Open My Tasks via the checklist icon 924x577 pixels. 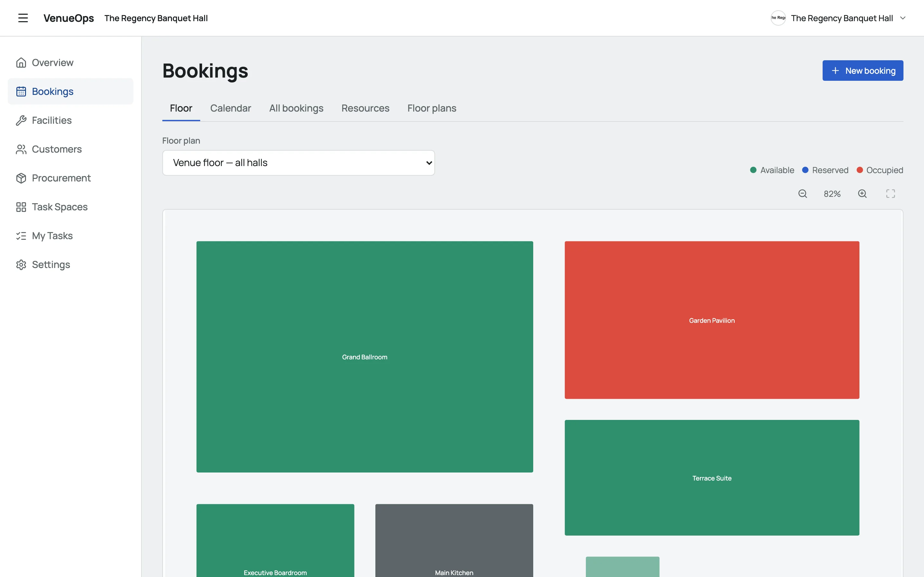pos(21,236)
